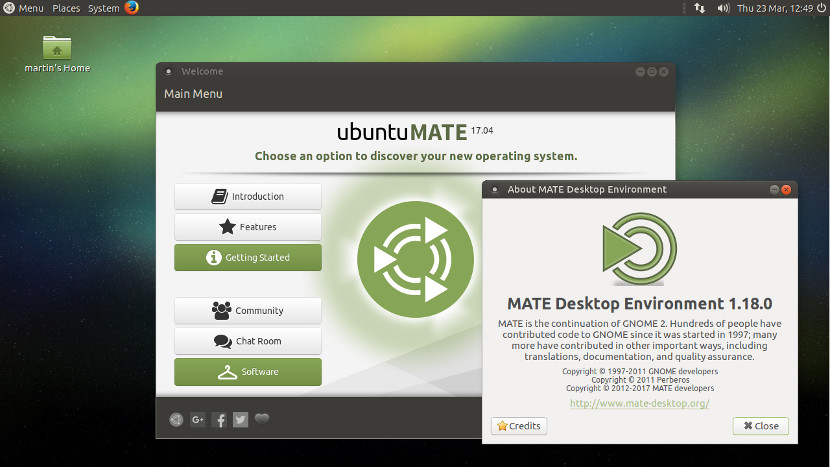Follow the mate-desktop.org link
Viewport: 830px width, 467px height.
click(x=639, y=404)
